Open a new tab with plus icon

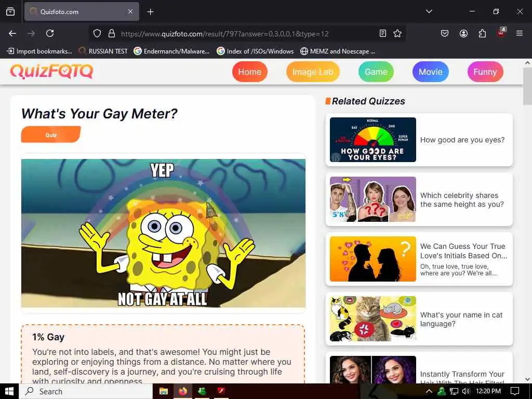[x=150, y=12]
